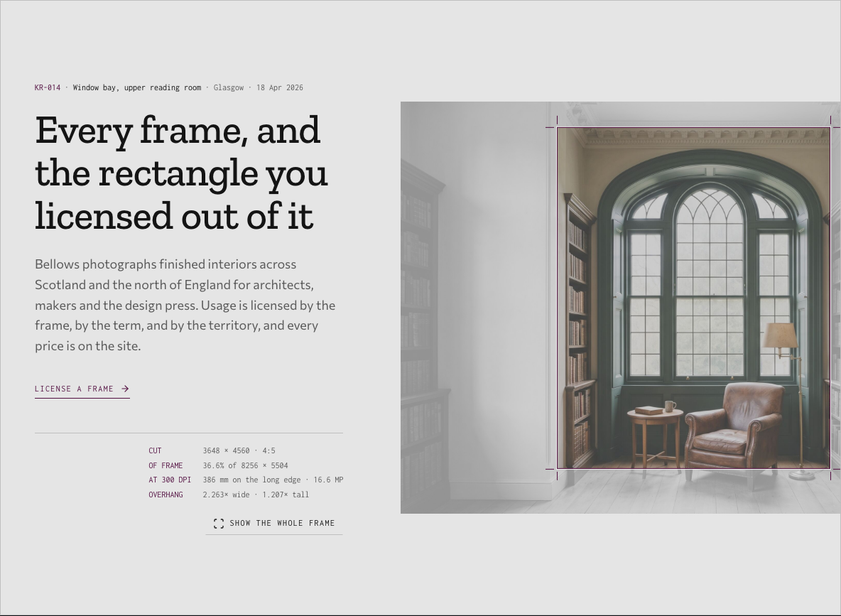Click the Glasgow location text
841x616 pixels.
(229, 87)
